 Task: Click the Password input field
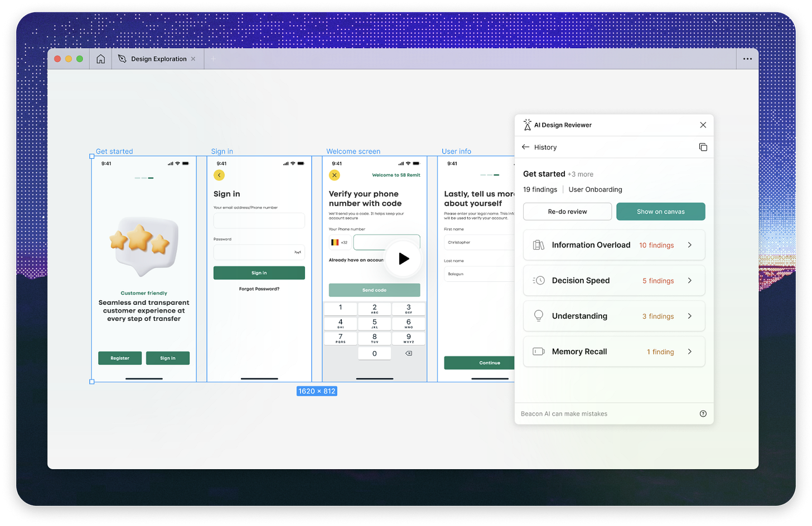pos(259,252)
